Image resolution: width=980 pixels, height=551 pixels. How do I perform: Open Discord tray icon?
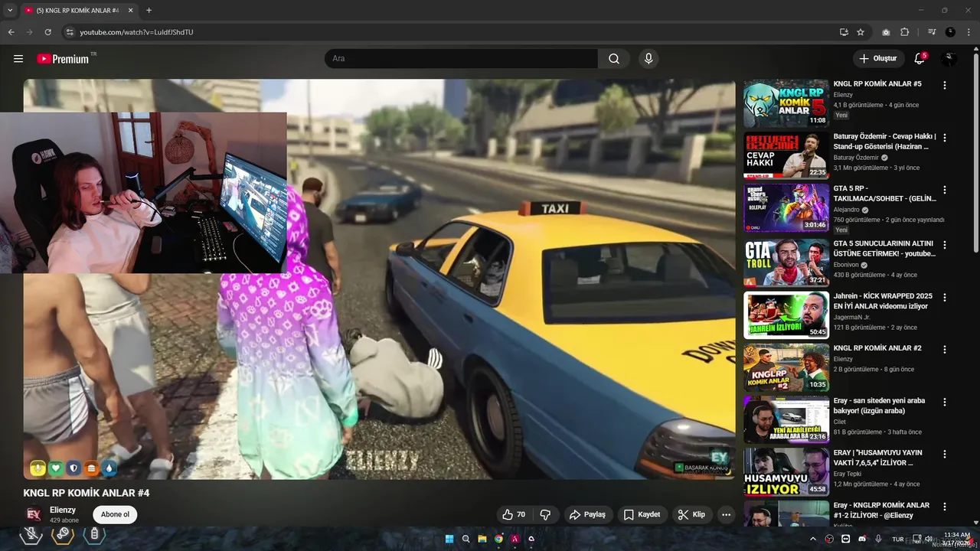pyautogui.click(x=862, y=539)
